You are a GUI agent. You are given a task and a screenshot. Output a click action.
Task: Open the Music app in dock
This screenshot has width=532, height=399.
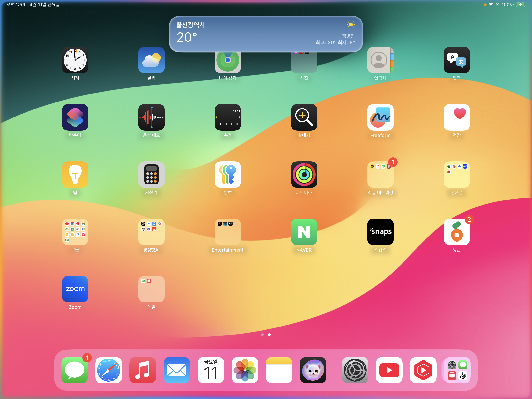[143, 370]
